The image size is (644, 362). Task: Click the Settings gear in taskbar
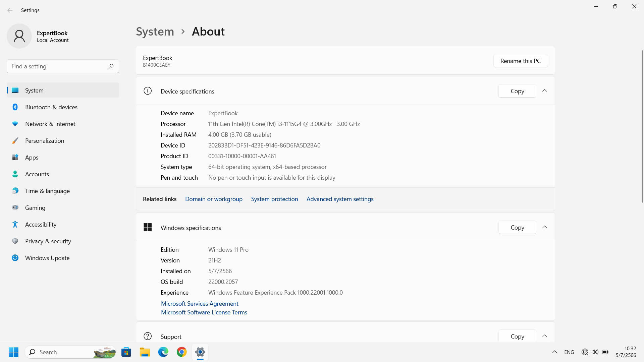pos(200,352)
